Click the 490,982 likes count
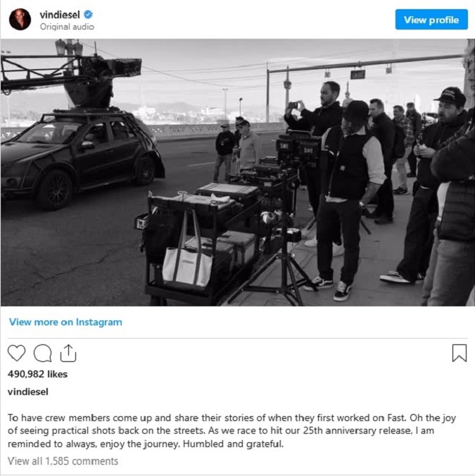The height and width of the screenshot is (476, 475). pyautogui.click(x=37, y=374)
